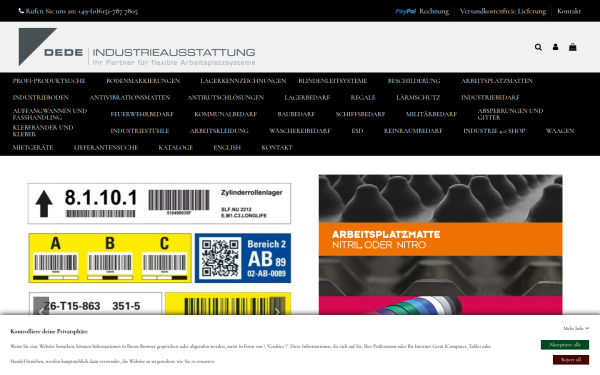Open Auffangwannen und Fasshandling menu item
This screenshot has height=375, width=600.
click(x=50, y=114)
